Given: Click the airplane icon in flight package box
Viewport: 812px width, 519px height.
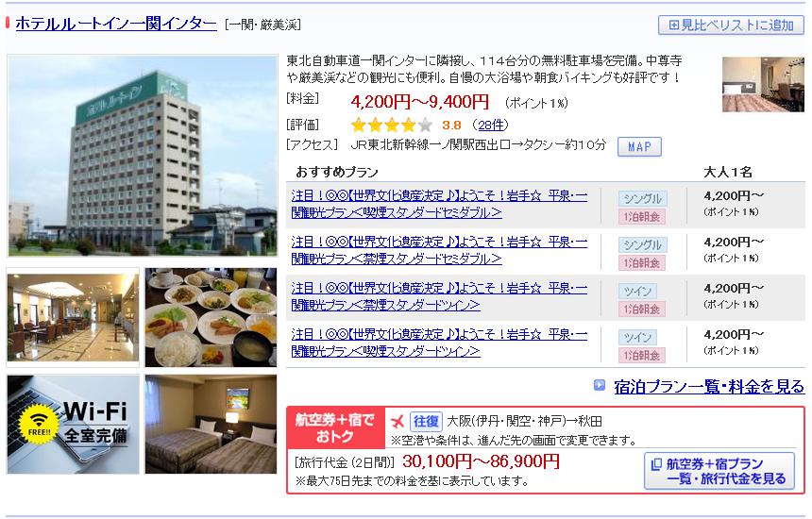Looking at the screenshot, I should click(398, 421).
